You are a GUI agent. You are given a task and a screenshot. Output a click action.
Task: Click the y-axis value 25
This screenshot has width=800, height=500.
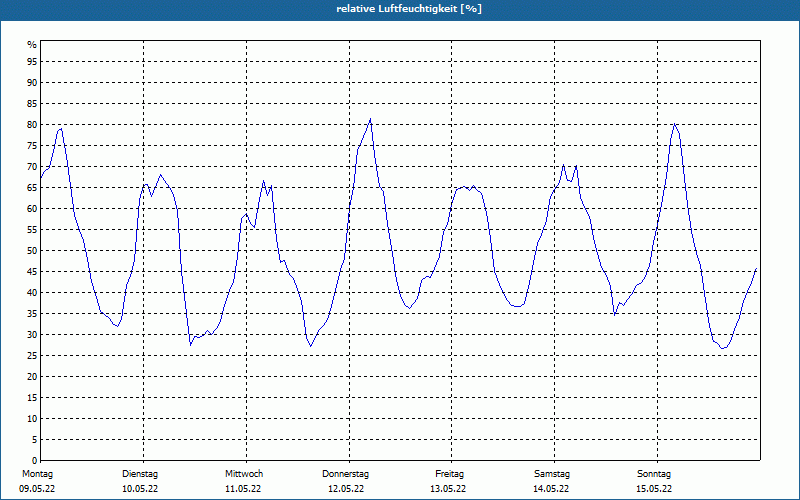[x=32, y=356]
